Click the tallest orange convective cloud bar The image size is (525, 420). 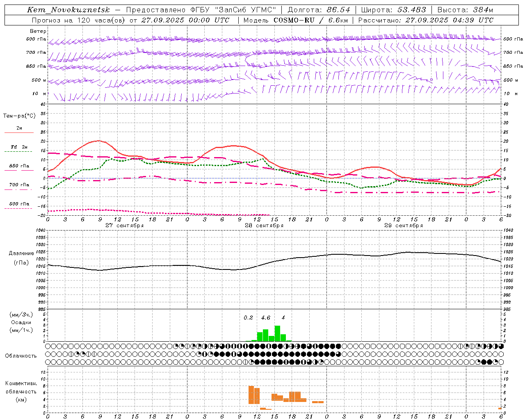pyautogui.click(x=251, y=395)
